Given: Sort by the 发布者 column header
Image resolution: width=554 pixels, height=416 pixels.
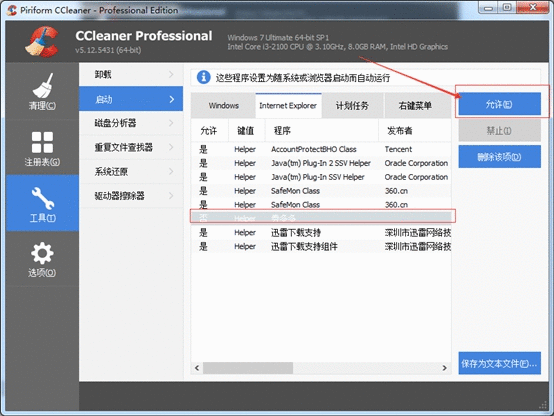Looking at the screenshot, I should pyautogui.click(x=415, y=131).
